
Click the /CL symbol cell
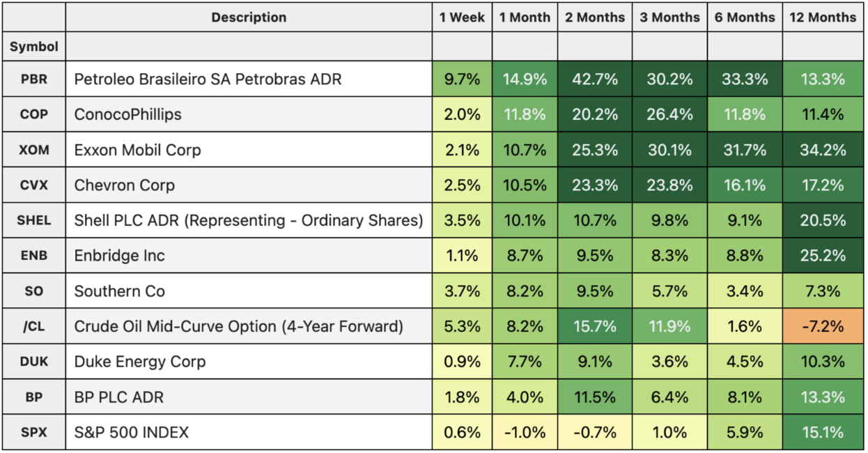33,326
